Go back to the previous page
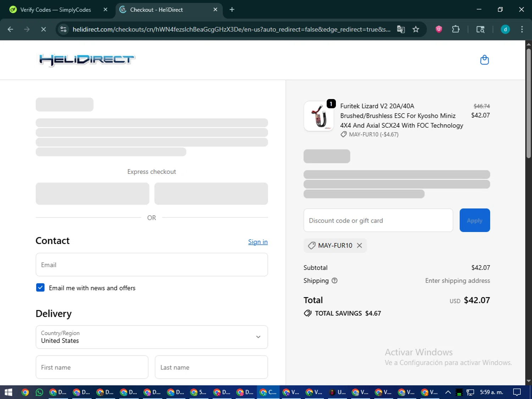 (x=10, y=29)
